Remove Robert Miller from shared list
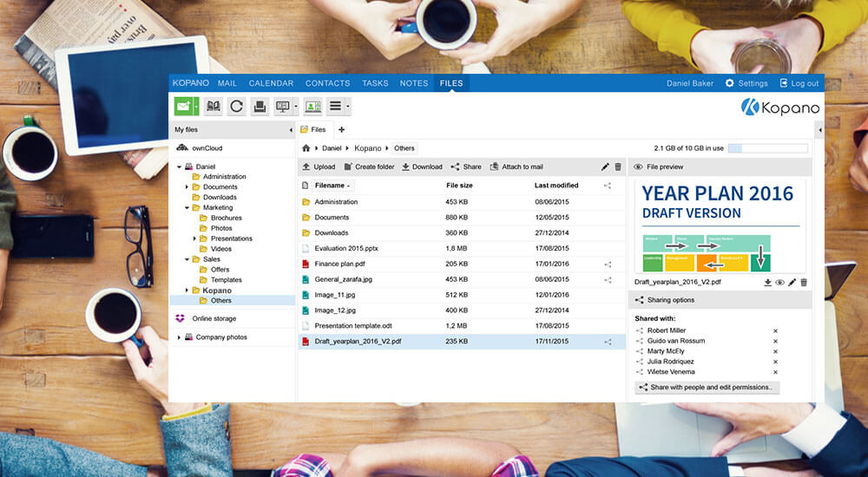Screen dimensions: 868x477 click(x=775, y=331)
